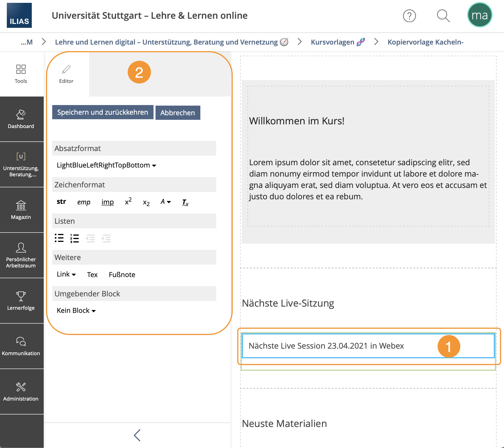
Task: Open the ...M breadcrumb
Action: [x=27, y=42]
